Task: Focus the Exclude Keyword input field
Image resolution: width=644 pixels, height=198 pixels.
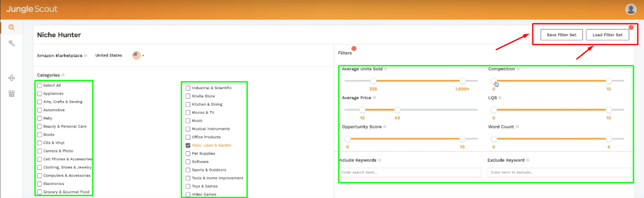Action: (559, 172)
